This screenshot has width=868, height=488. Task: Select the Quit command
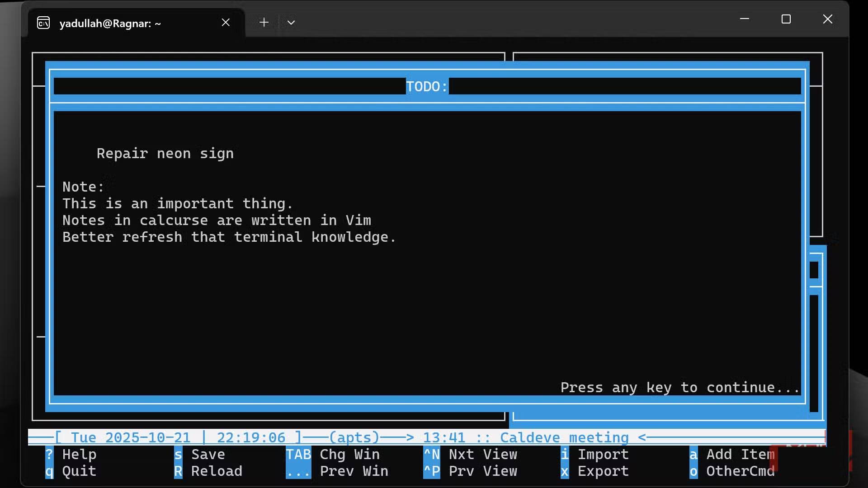point(79,471)
